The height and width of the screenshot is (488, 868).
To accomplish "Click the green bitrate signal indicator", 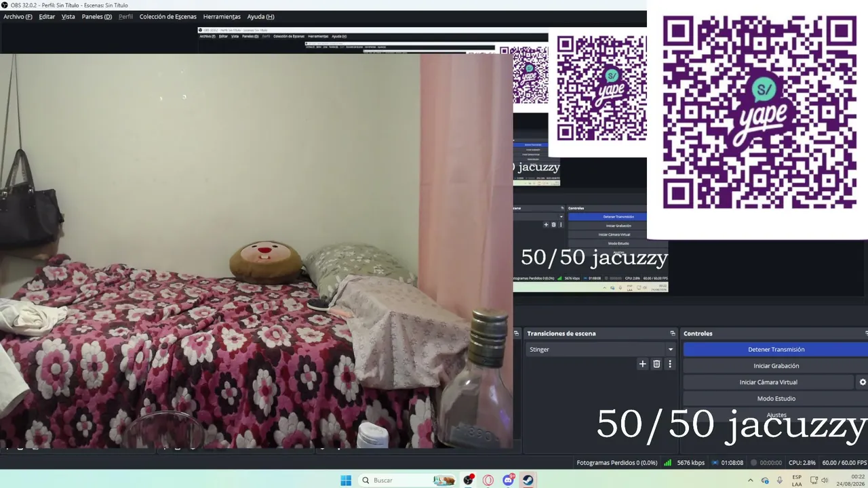I will coord(667,463).
